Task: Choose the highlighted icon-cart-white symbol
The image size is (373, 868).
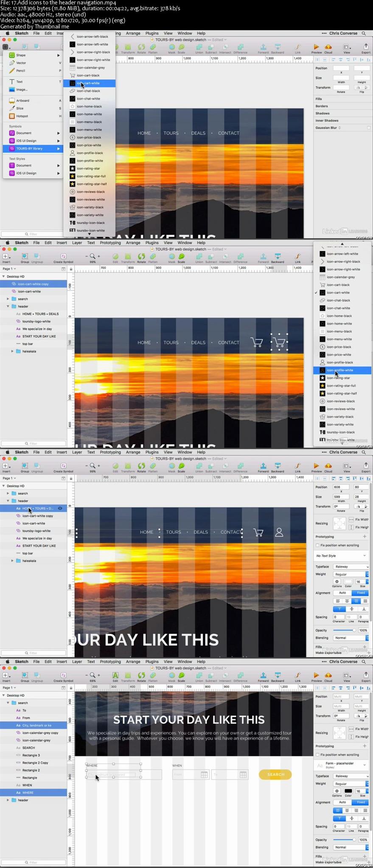Action: (x=89, y=83)
